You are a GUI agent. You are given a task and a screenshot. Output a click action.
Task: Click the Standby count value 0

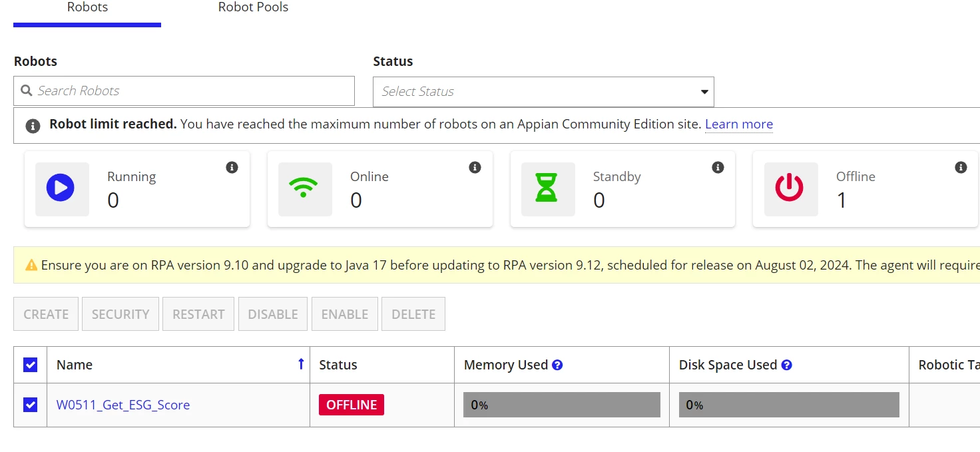click(599, 200)
